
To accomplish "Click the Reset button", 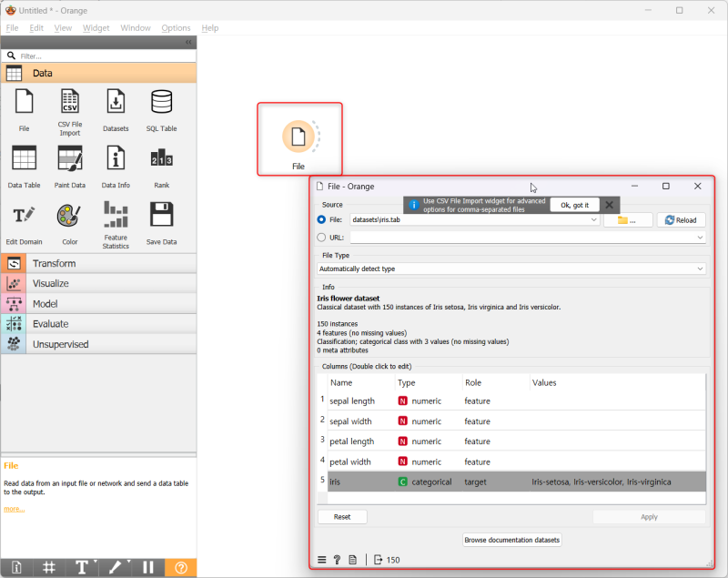I will [342, 517].
